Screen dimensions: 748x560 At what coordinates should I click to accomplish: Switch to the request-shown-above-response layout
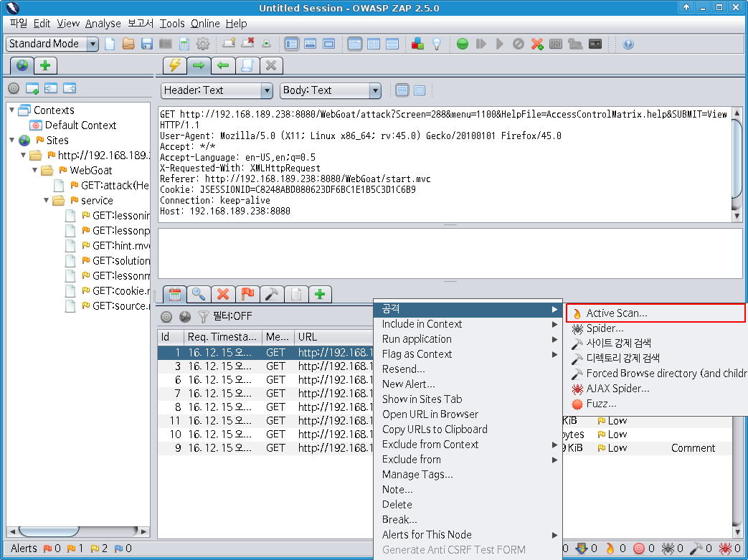pos(392,44)
